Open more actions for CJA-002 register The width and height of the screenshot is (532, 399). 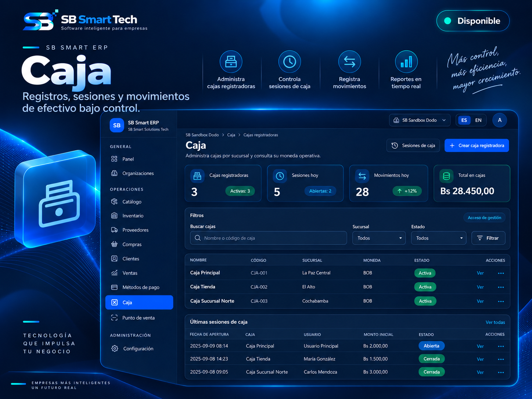point(501,287)
